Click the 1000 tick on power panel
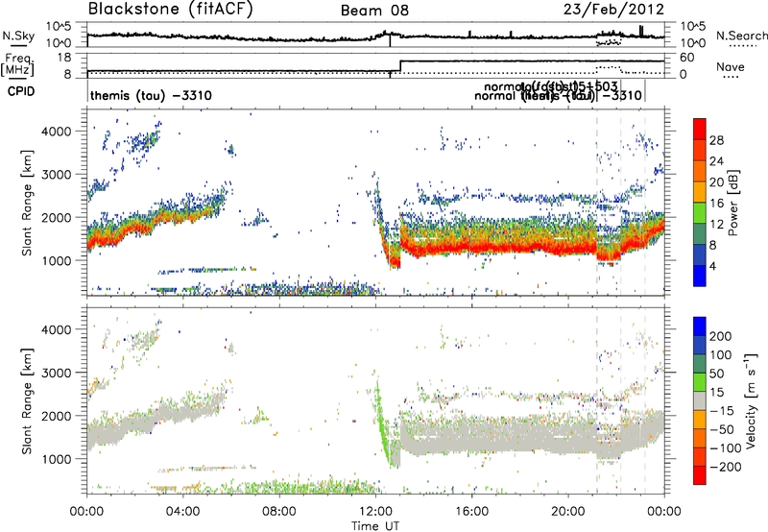 [57, 260]
